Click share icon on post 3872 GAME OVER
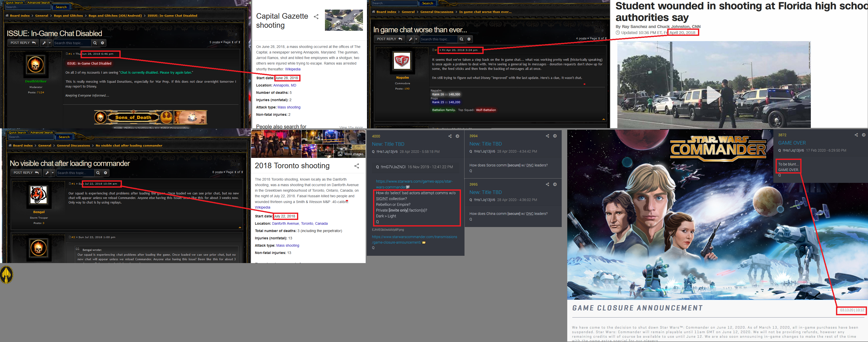Viewport: 868px width, 342px height. coord(856,135)
